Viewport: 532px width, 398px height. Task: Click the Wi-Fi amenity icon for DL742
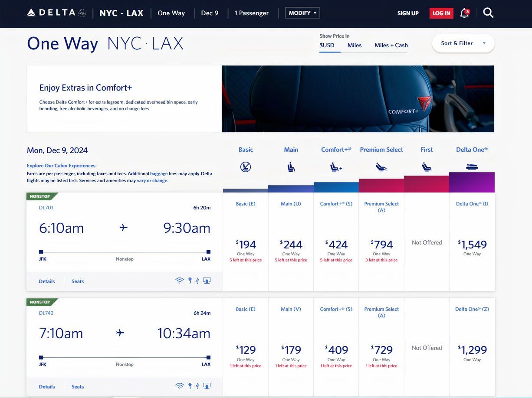point(180,386)
